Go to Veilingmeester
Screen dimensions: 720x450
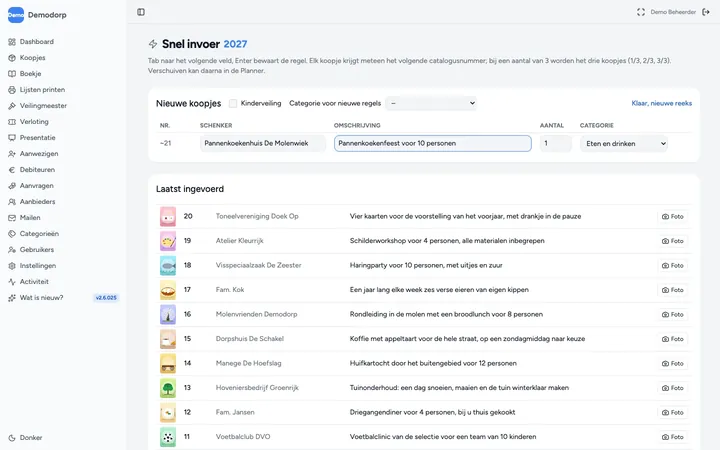pyautogui.click(x=43, y=106)
